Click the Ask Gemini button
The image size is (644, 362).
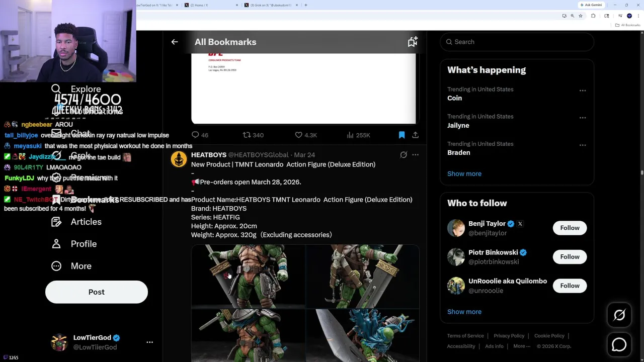click(591, 5)
